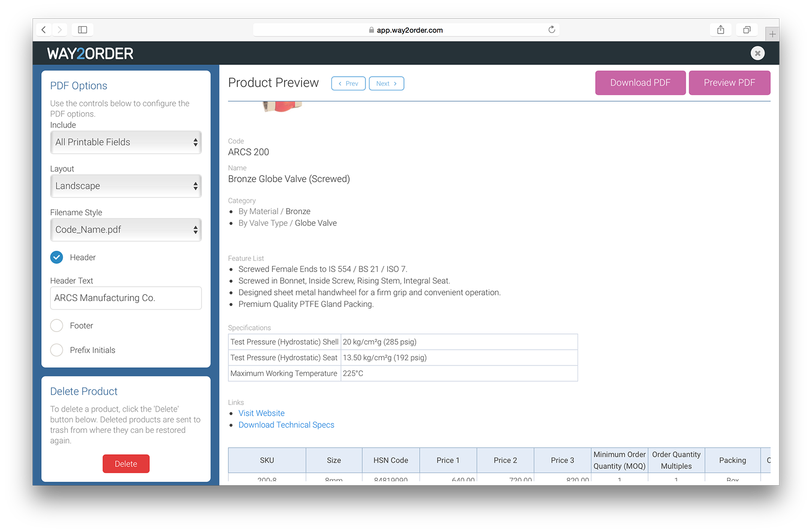Open a new tab with plus icon
This screenshot has width=812, height=532.
(772, 34)
